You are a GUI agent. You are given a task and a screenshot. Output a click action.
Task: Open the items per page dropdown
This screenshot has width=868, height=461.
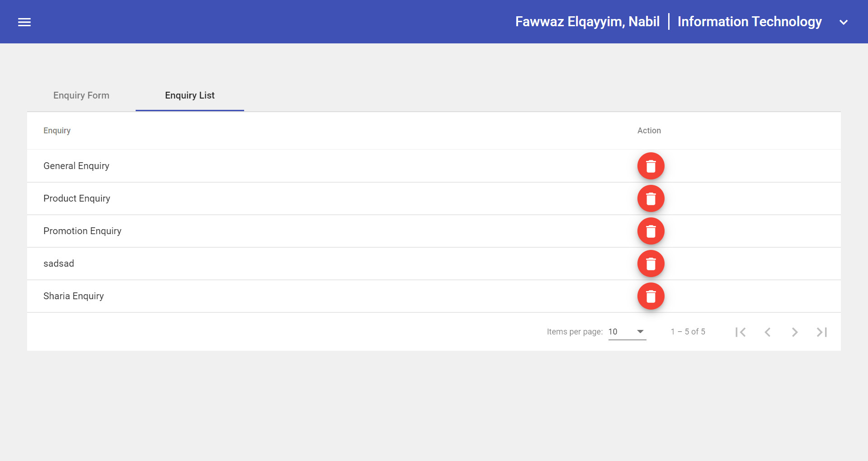627,332
